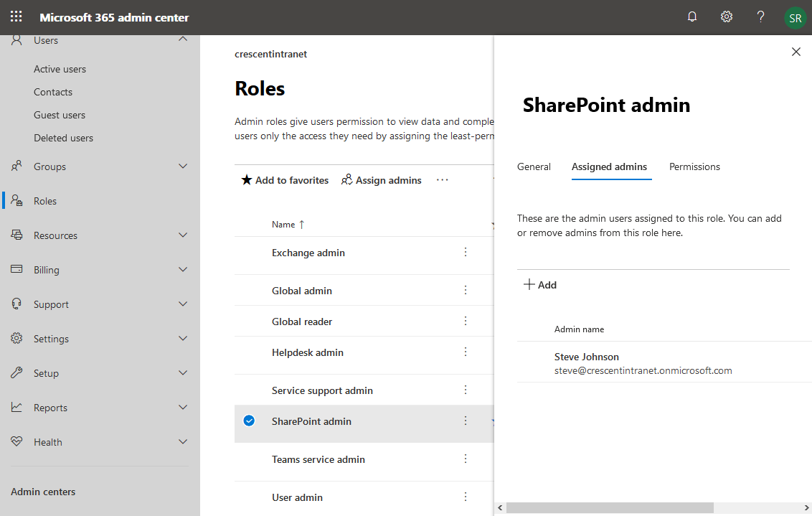Collapse the Users navigation section
This screenshot has height=516, width=812.
click(183, 39)
